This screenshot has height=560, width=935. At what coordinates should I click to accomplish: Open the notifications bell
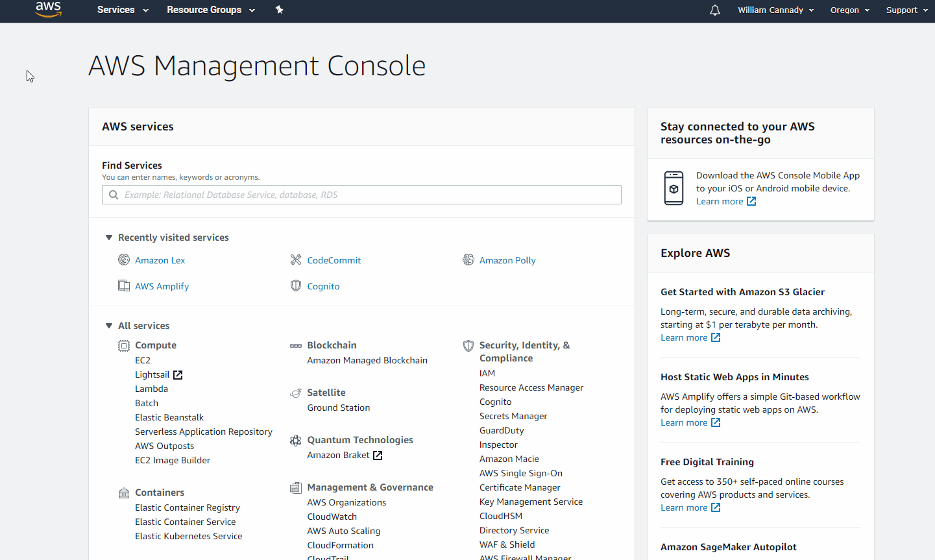click(715, 10)
